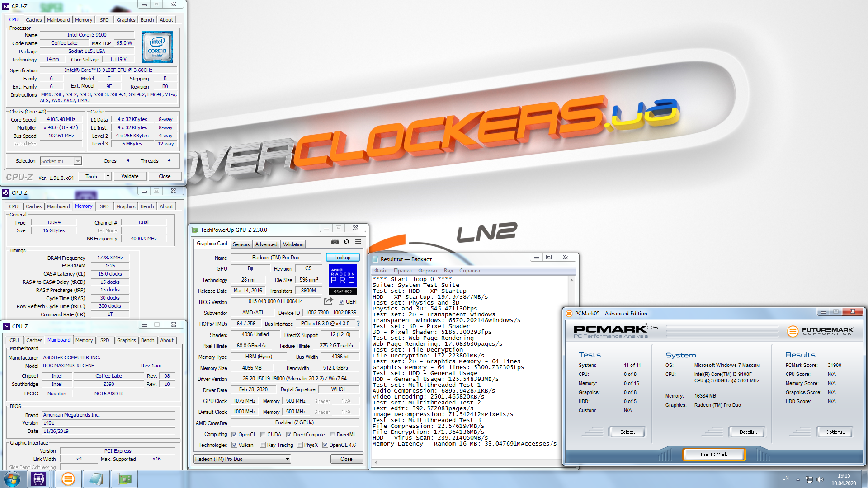The image size is (868, 488).
Task: Click the EN language indicator in taskbar
Action: click(x=785, y=478)
